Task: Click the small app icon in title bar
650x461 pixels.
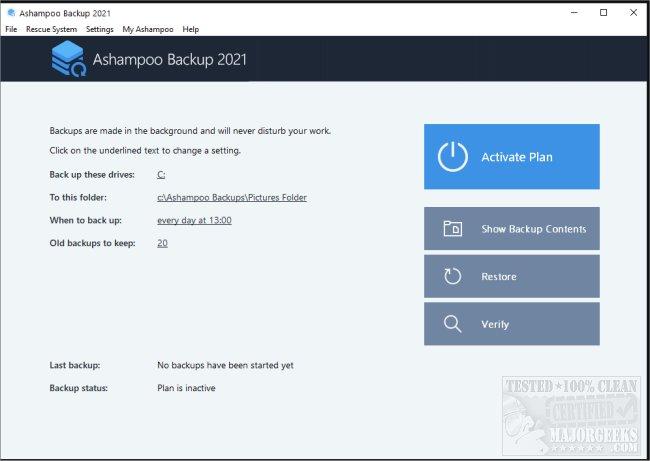Action: tap(11, 13)
